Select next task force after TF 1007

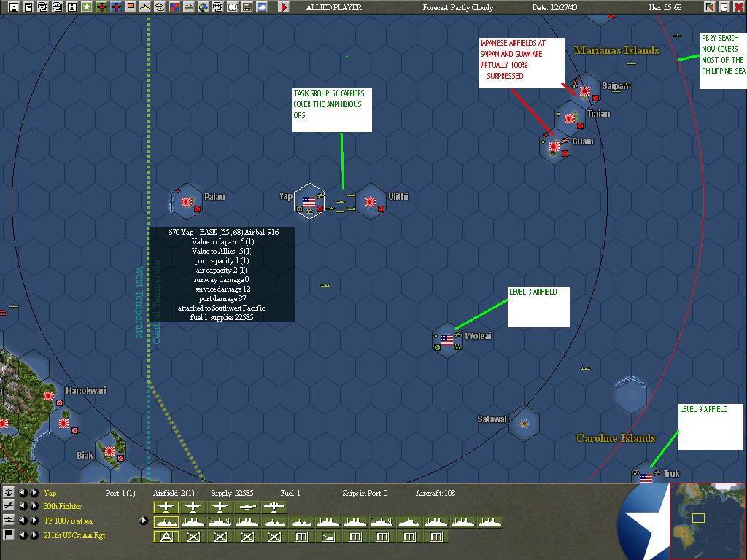click(34, 521)
